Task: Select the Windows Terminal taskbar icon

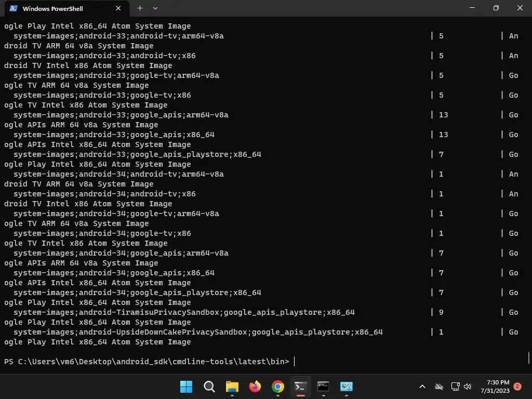Action: pyautogui.click(x=300, y=387)
